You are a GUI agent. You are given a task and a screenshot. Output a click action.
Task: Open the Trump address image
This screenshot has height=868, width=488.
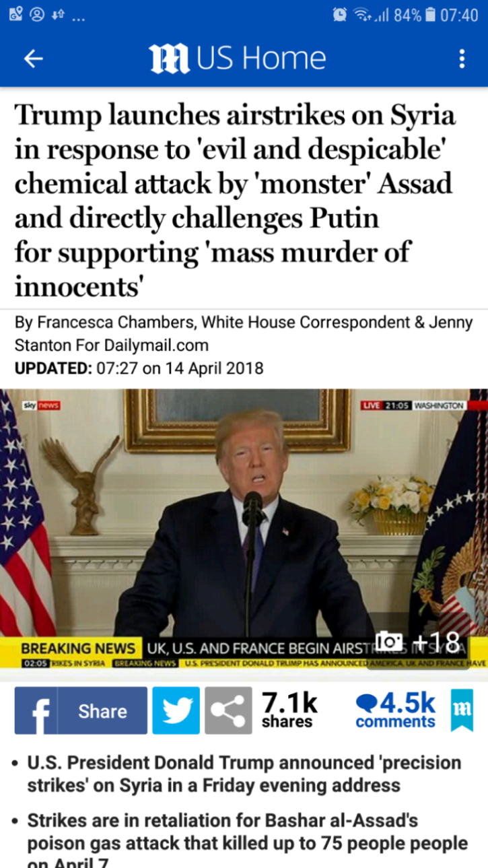(x=244, y=529)
